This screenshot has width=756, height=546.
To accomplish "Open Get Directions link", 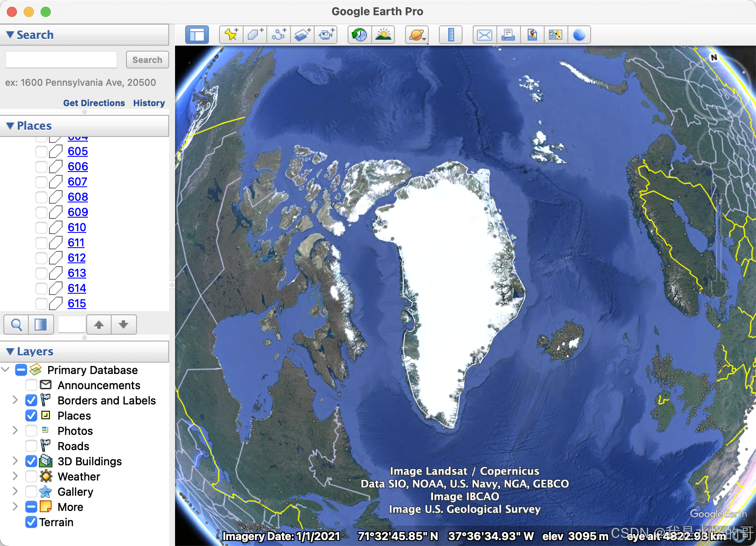I will [94, 103].
